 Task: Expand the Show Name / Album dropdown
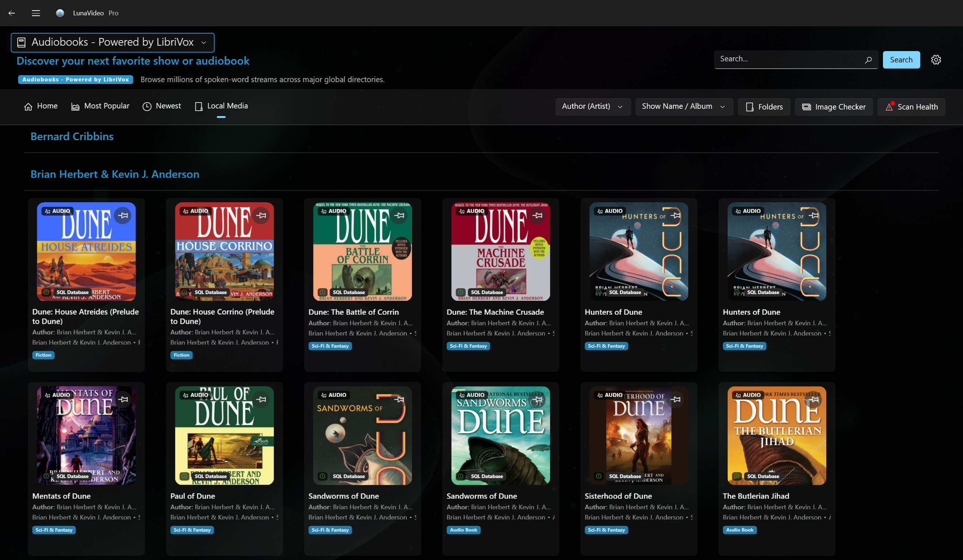(x=684, y=107)
